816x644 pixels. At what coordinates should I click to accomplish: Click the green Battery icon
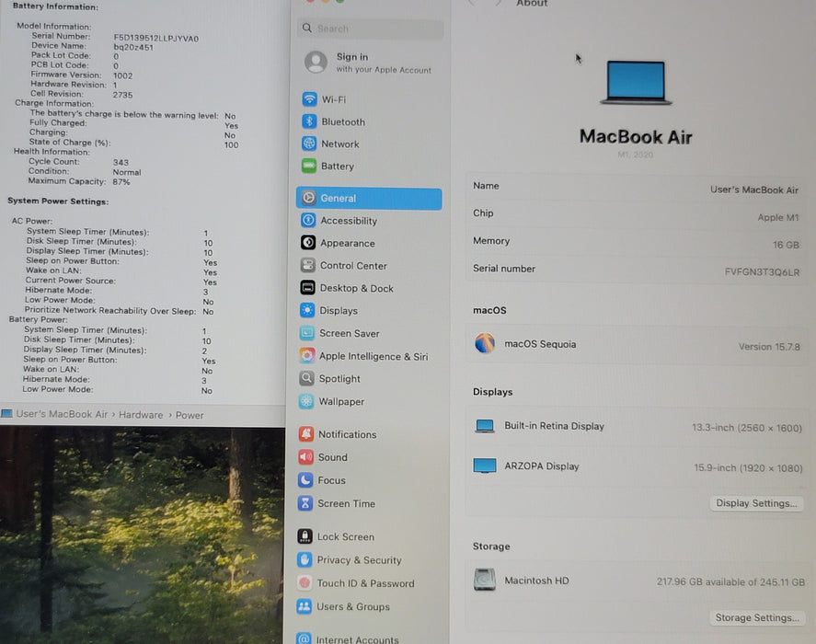click(308, 167)
